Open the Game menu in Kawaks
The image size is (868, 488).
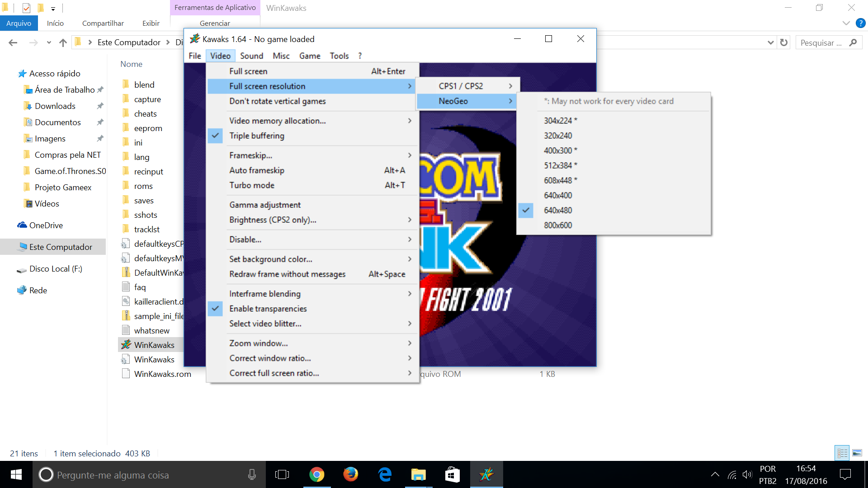[310, 56]
